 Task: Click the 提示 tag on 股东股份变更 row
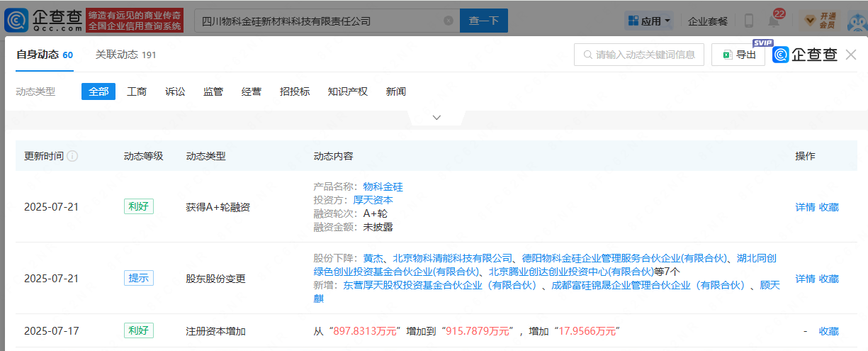coord(139,278)
